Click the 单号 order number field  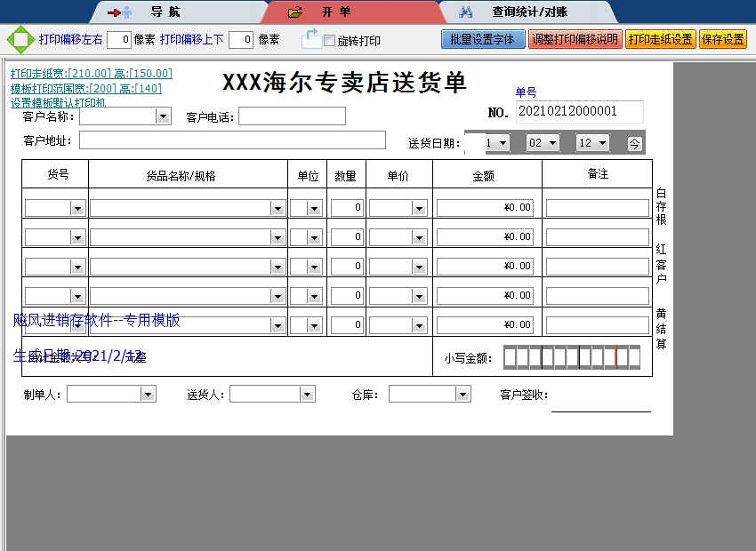coord(579,111)
